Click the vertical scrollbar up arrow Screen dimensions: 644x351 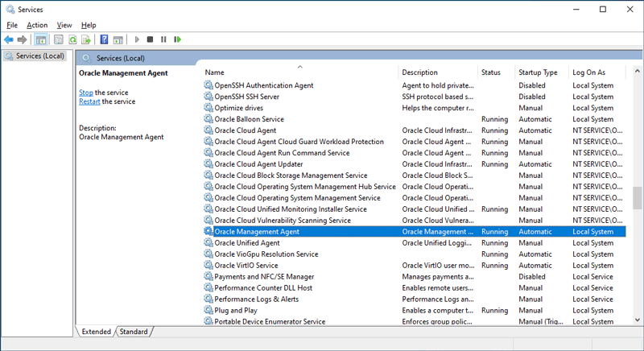coord(638,71)
